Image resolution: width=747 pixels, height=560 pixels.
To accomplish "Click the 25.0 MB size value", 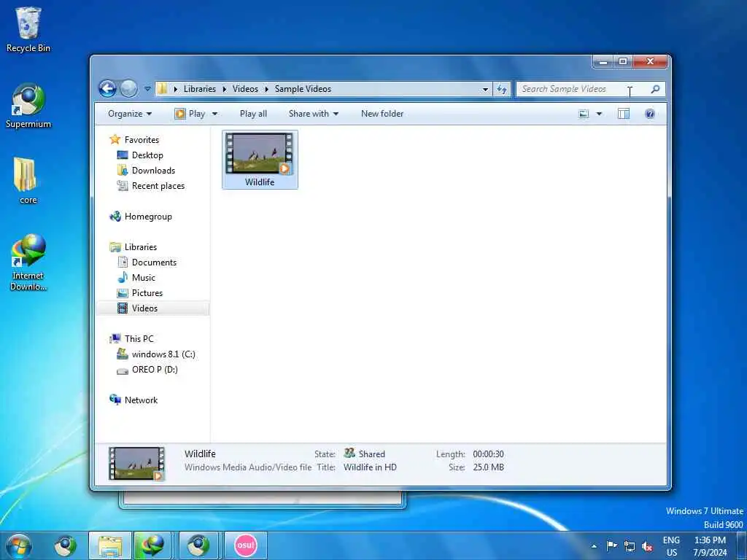I will point(488,467).
